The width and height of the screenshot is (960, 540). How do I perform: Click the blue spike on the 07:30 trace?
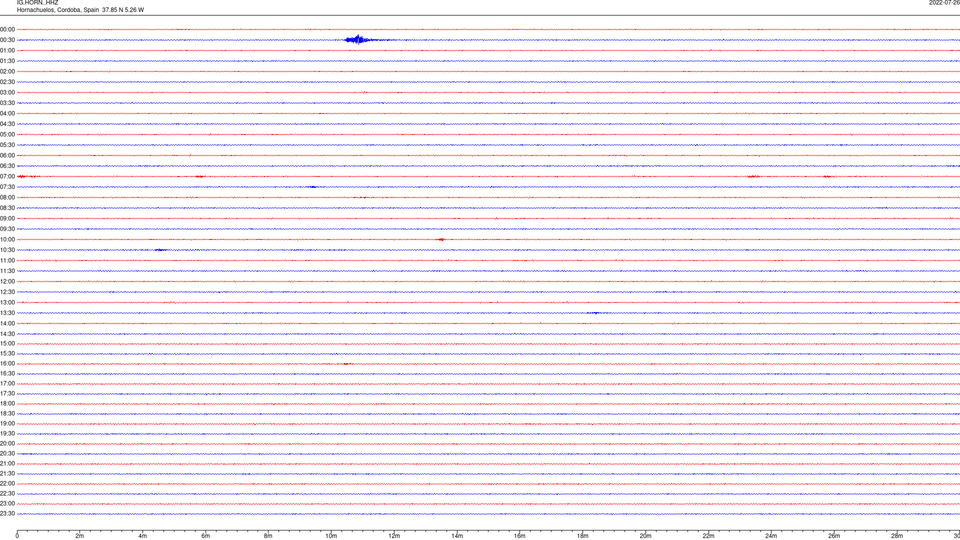(x=313, y=187)
